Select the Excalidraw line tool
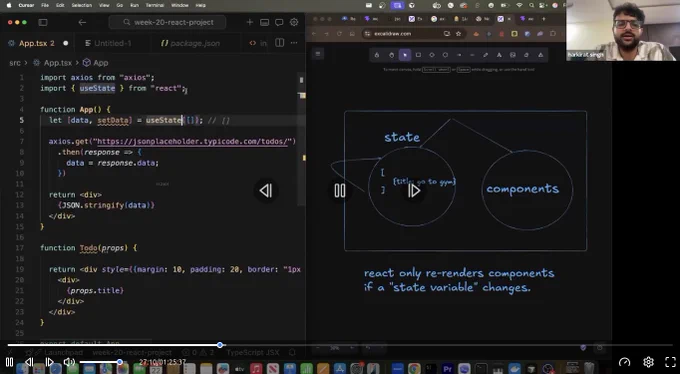This screenshot has height=374, width=680. click(472, 55)
